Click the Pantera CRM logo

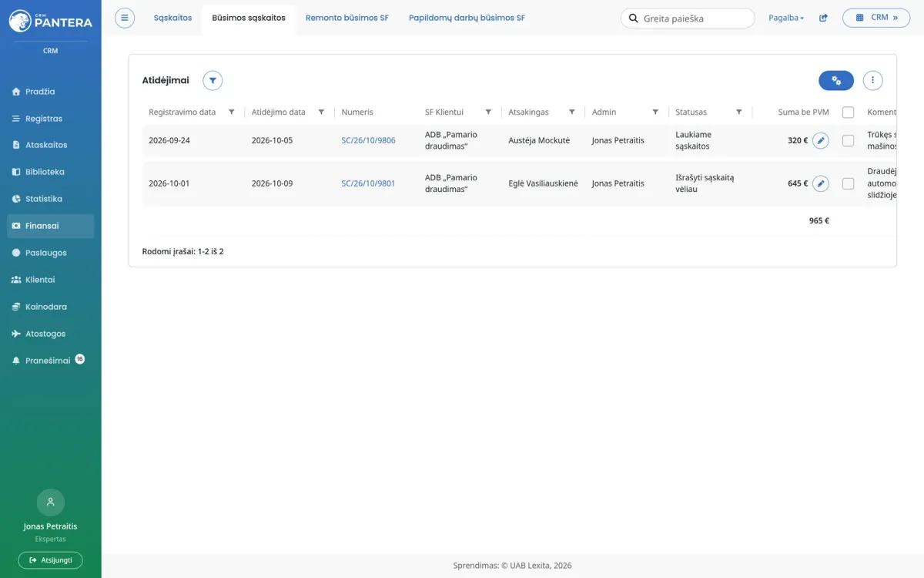51,21
